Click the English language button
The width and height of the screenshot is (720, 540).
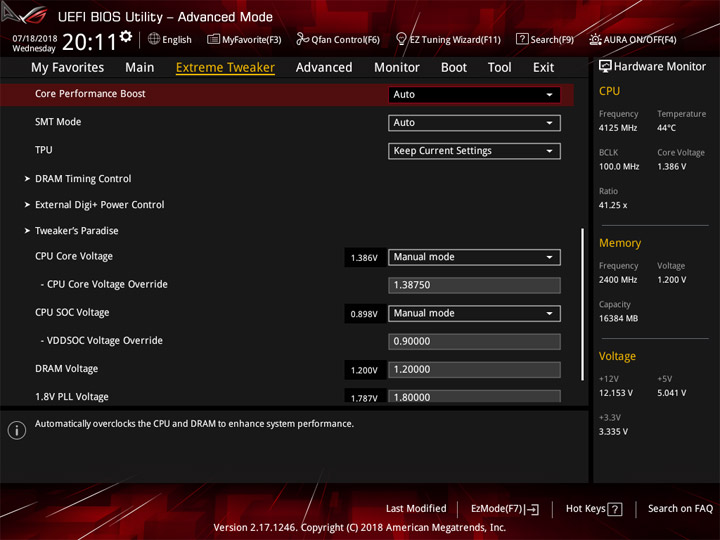click(x=177, y=39)
